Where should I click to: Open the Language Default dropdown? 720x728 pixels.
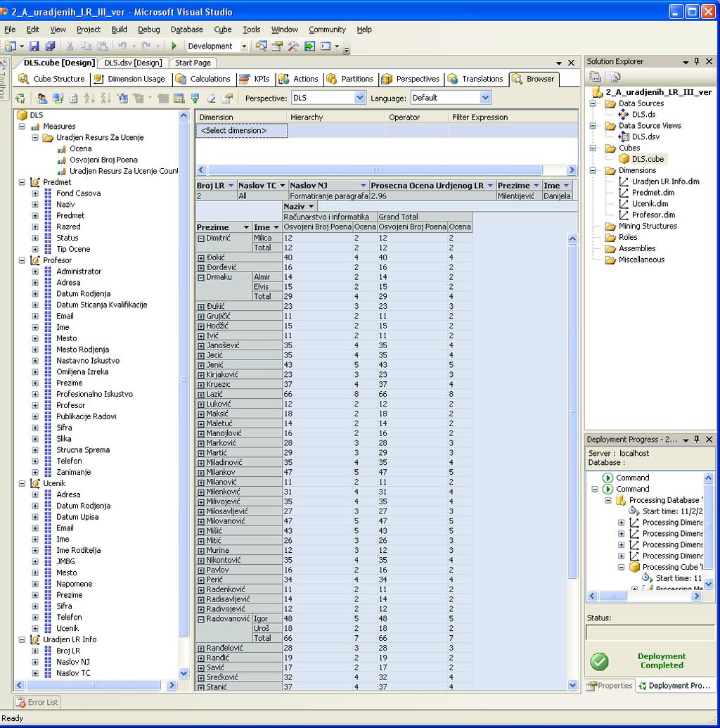pos(486,98)
